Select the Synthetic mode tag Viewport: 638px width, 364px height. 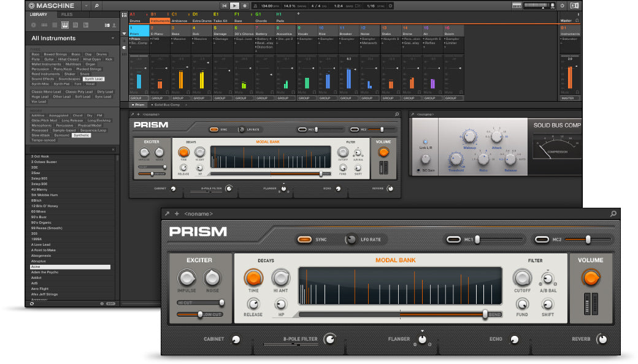pyautogui.click(x=82, y=135)
